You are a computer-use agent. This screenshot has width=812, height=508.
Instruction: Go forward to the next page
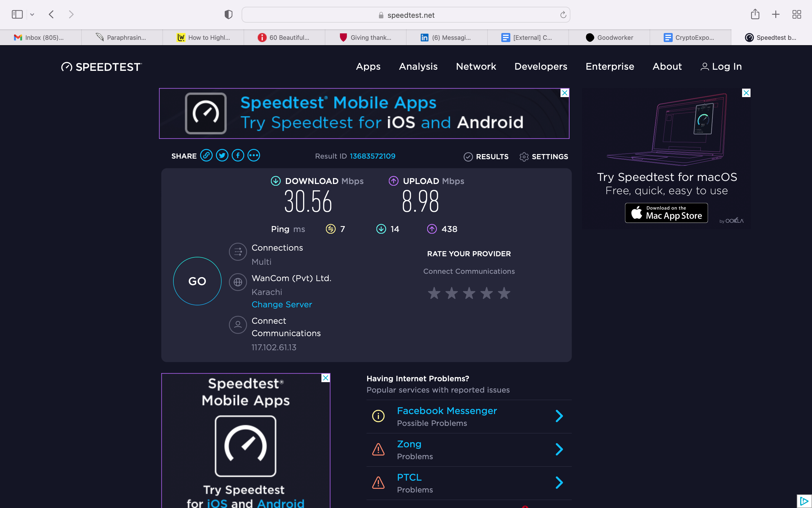pos(71,14)
